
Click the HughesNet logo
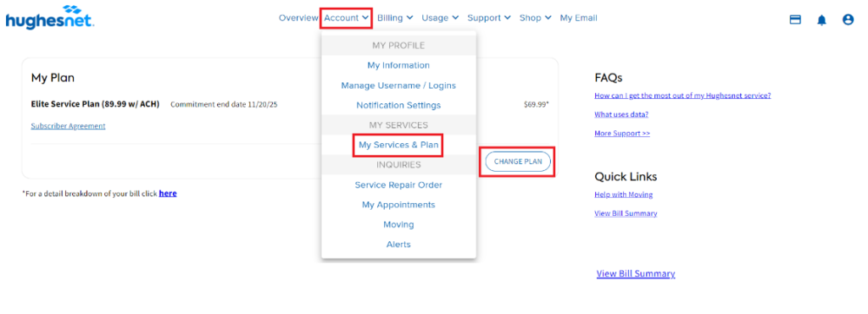pos(50,17)
